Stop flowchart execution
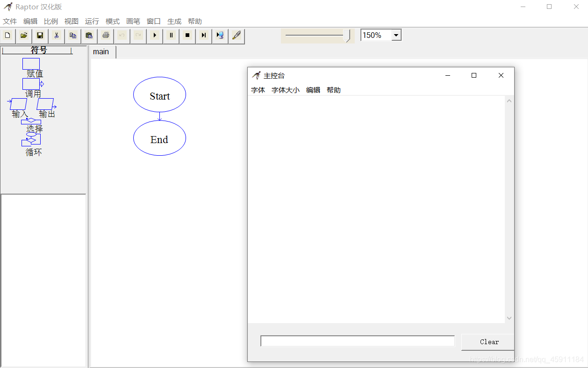The height and width of the screenshot is (368, 588). (187, 36)
